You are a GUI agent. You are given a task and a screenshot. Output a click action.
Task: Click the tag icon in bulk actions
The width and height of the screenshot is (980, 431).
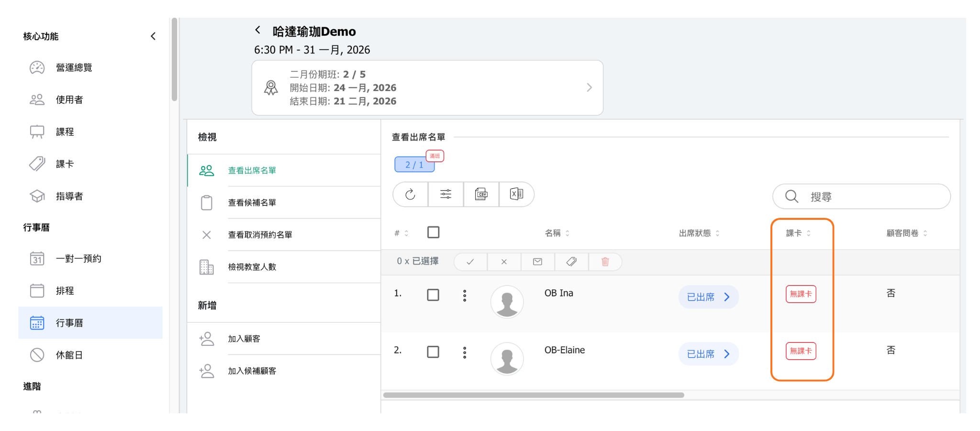tap(571, 262)
